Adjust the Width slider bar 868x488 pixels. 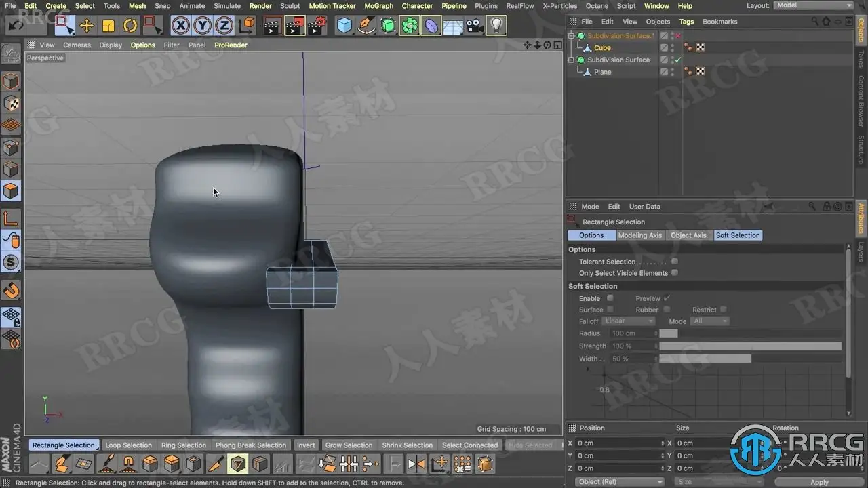click(x=705, y=359)
